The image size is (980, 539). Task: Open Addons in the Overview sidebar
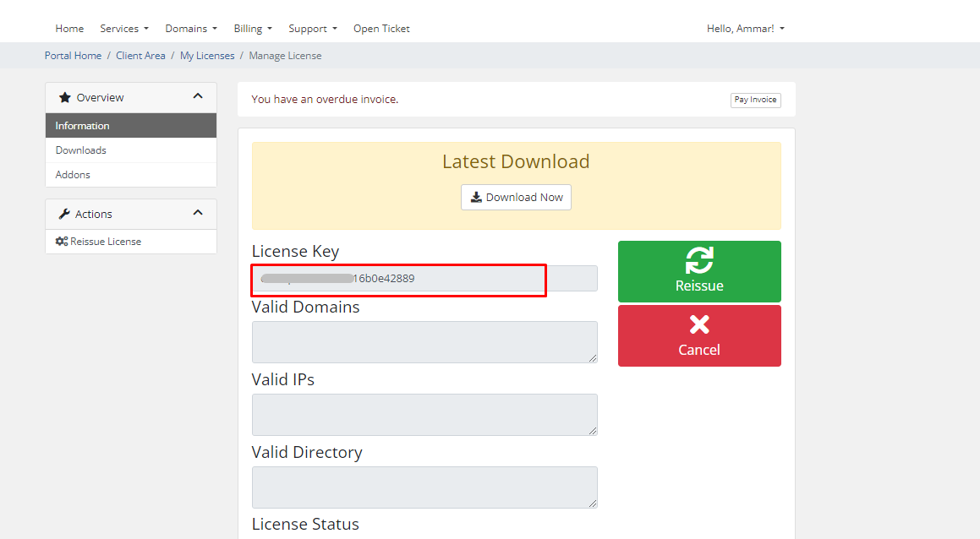(73, 175)
